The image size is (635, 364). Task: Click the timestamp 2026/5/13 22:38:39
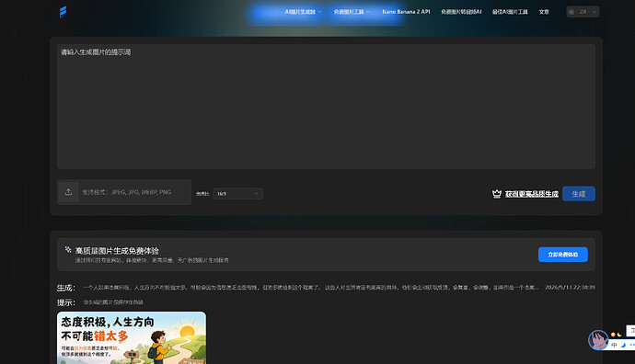pos(570,287)
